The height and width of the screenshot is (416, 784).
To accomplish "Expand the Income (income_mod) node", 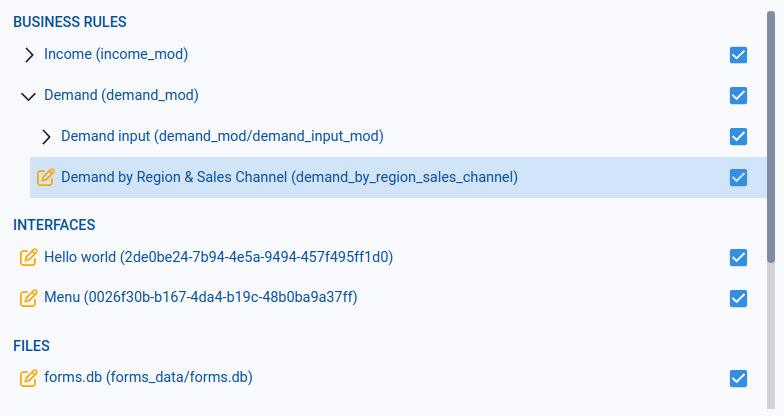I will pos(29,55).
